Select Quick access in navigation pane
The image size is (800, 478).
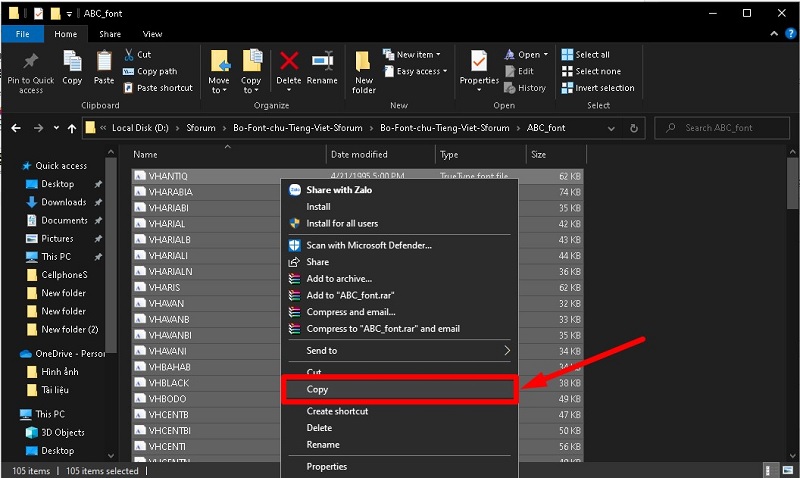[x=61, y=166]
